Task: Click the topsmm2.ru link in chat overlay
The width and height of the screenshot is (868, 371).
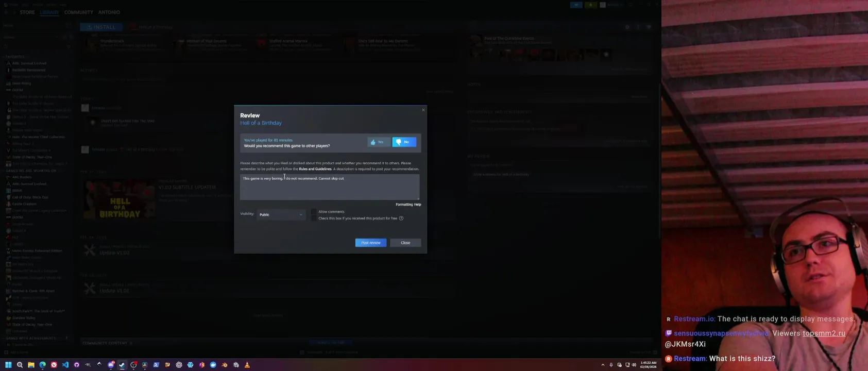Action: point(824,333)
